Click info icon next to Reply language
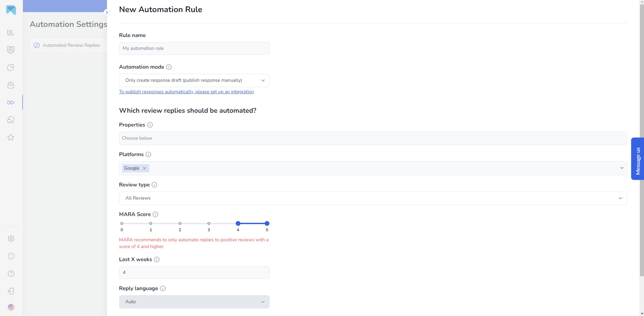644x316 pixels. pyautogui.click(x=163, y=288)
